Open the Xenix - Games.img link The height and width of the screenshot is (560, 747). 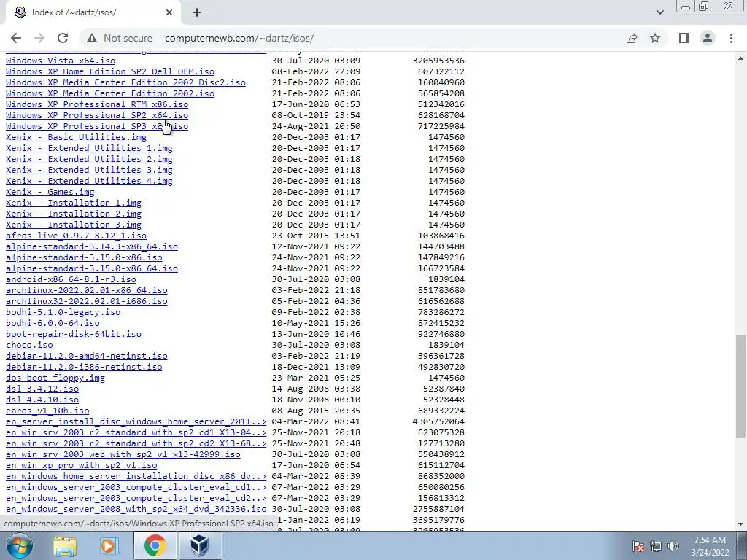[50, 192]
